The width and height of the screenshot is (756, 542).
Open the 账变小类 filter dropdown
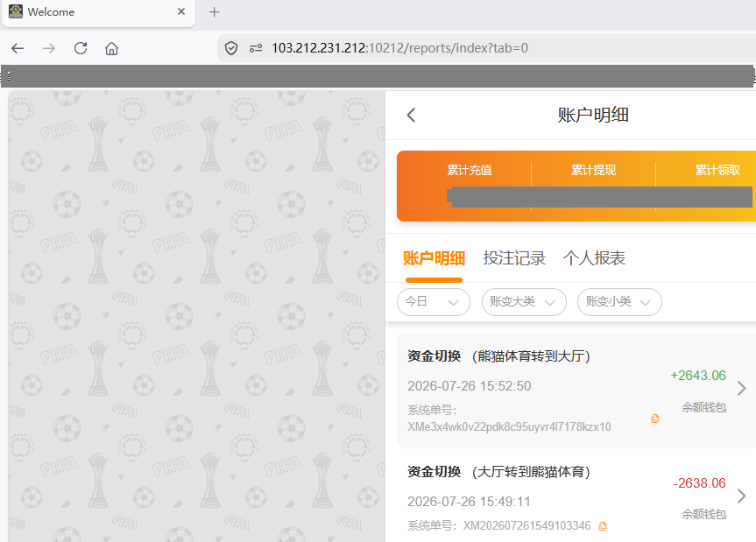619,302
